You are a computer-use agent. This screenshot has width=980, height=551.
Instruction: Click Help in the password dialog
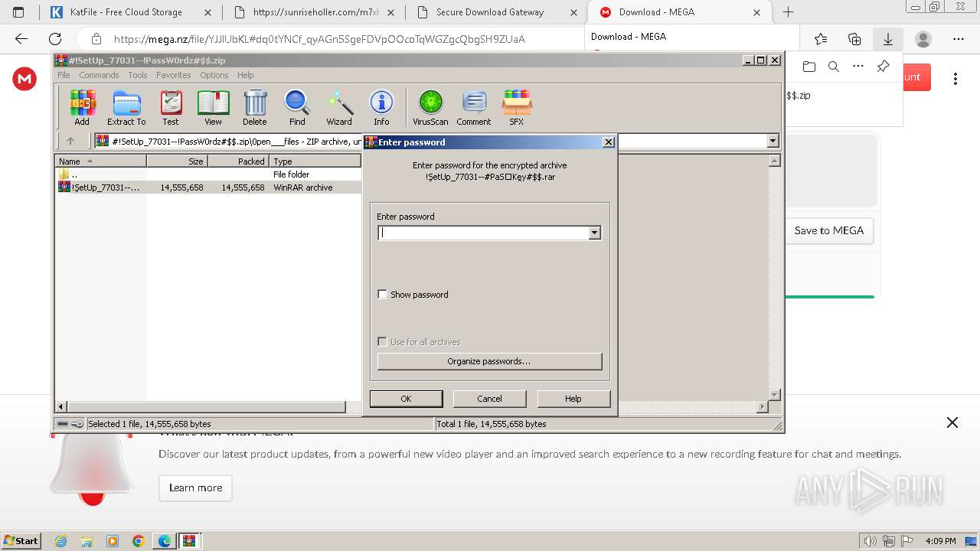[x=573, y=399]
